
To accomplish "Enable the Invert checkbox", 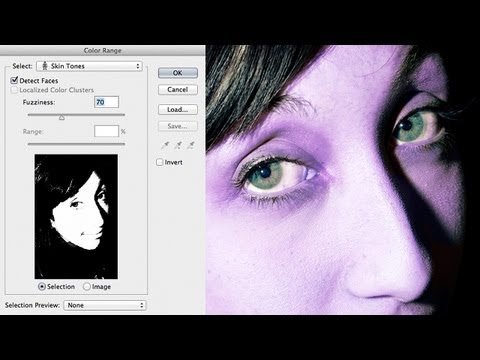I will tap(160, 162).
